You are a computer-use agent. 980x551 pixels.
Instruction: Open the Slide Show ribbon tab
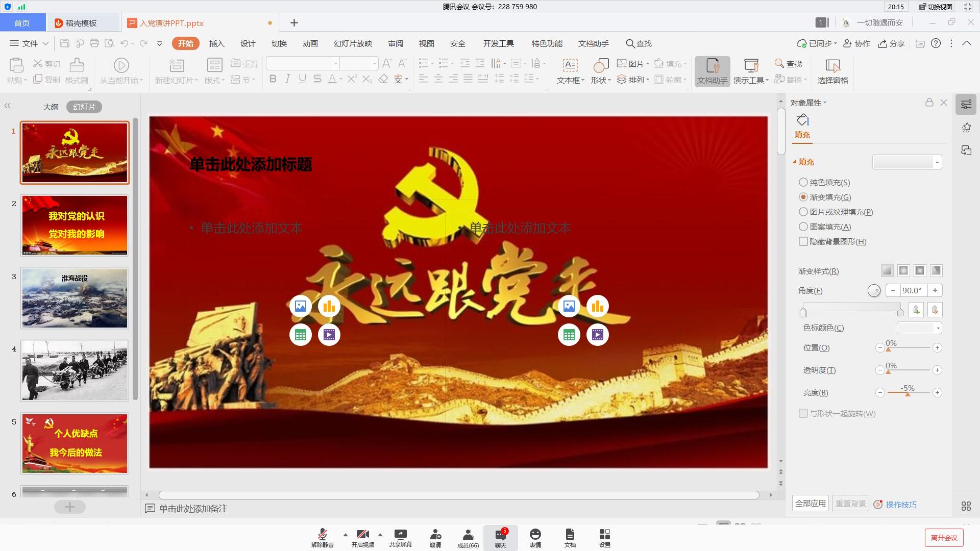pos(353,43)
